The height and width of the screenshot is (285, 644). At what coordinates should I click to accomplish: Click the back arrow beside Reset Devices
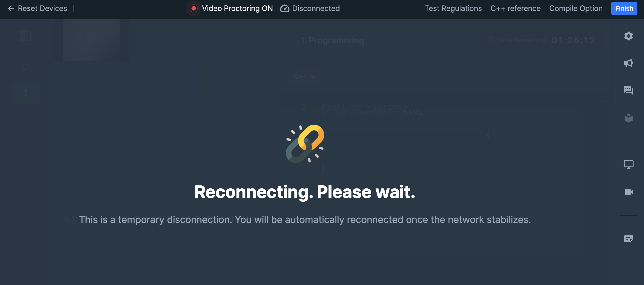11,8
